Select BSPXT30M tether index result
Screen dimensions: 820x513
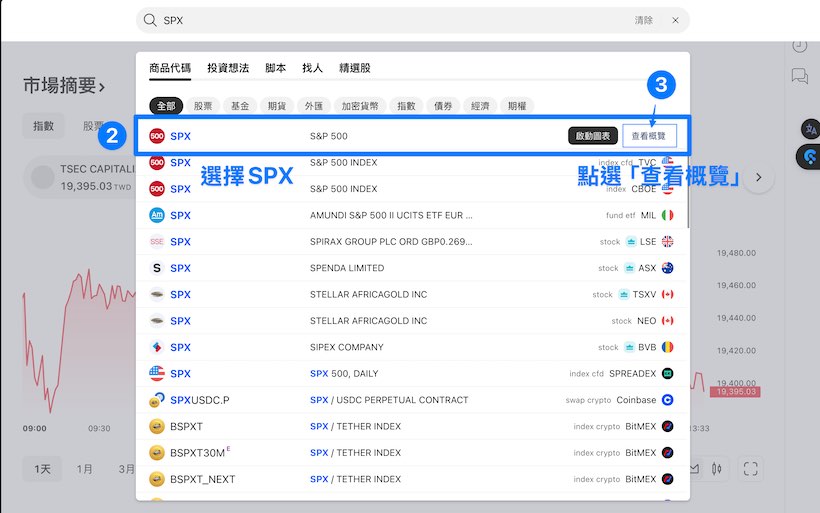pyautogui.click(x=412, y=453)
